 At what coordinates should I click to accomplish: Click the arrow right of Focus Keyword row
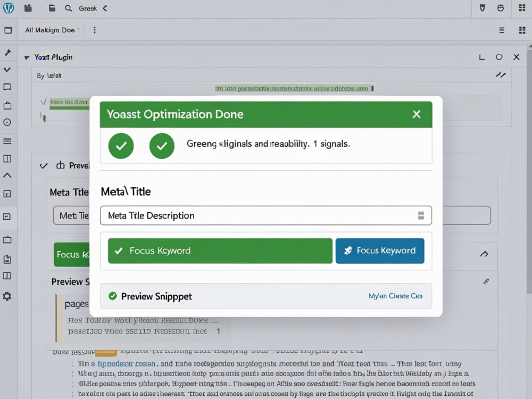click(484, 254)
